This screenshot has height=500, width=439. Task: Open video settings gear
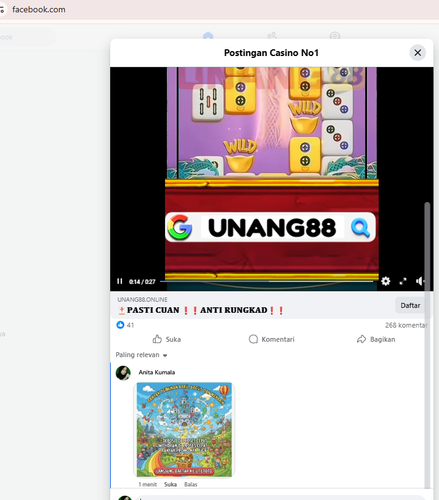(x=386, y=281)
